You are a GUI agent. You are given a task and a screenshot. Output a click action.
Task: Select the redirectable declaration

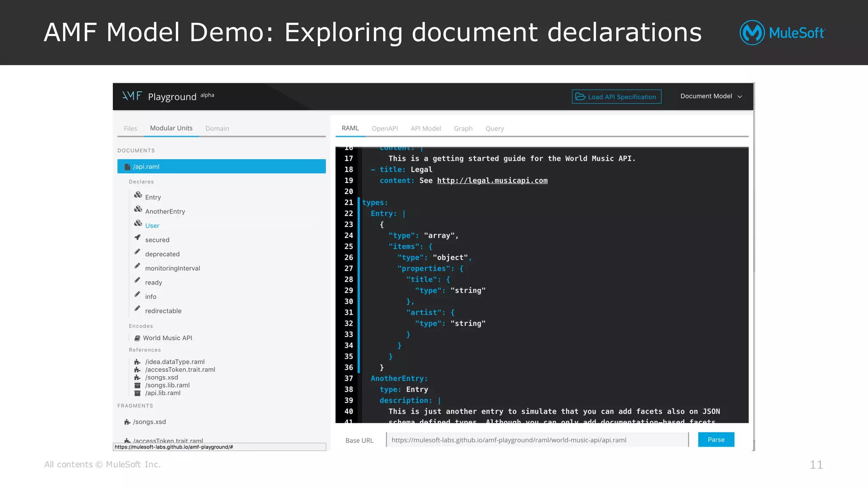click(163, 311)
